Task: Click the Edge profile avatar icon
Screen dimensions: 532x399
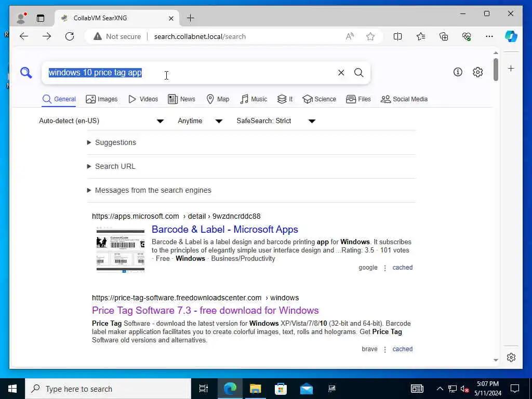Action: click(x=21, y=18)
